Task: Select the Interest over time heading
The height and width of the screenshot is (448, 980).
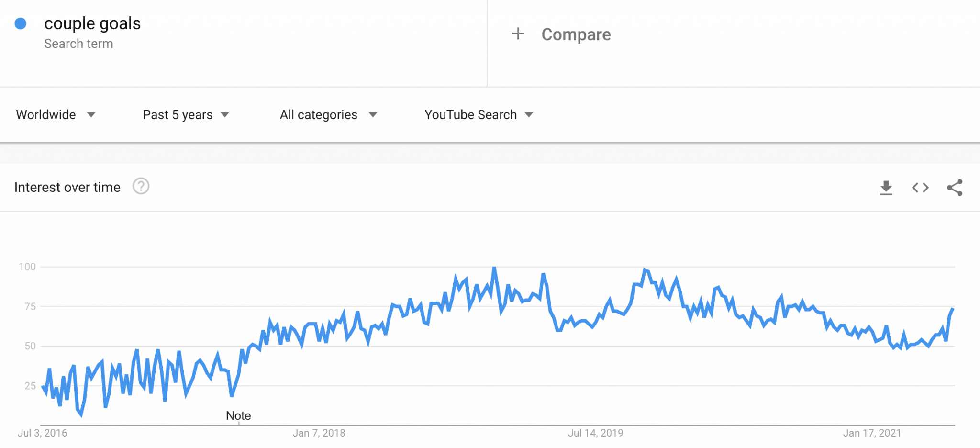Action: tap(67, 187)
